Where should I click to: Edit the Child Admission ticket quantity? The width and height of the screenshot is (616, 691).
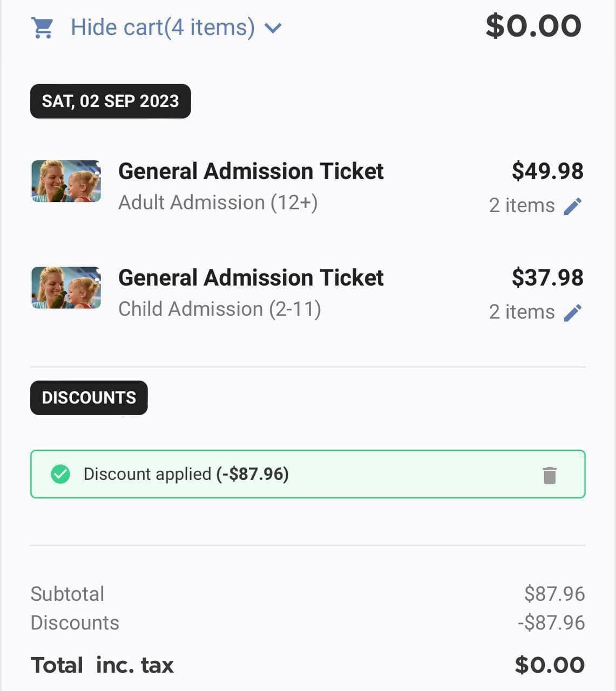pos(573,312)
